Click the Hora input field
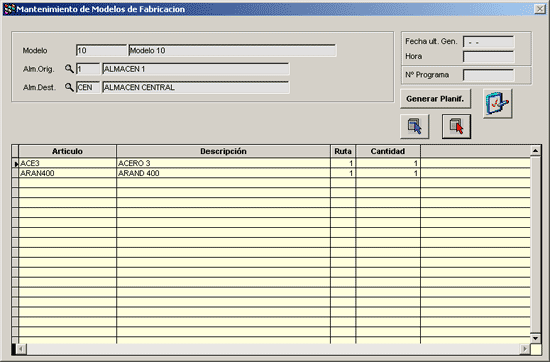 [489, 56]
